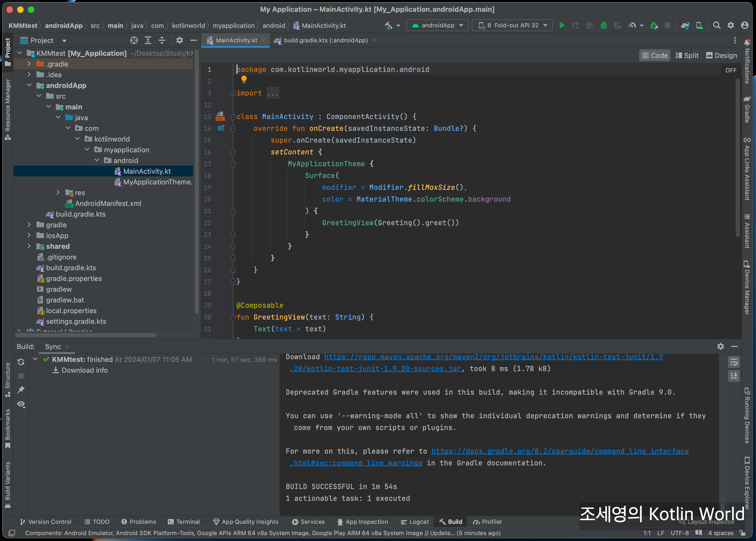Open the Search Everywhere magnifier icon
Viewport: 756px width, 541px height.
point(716,25)
